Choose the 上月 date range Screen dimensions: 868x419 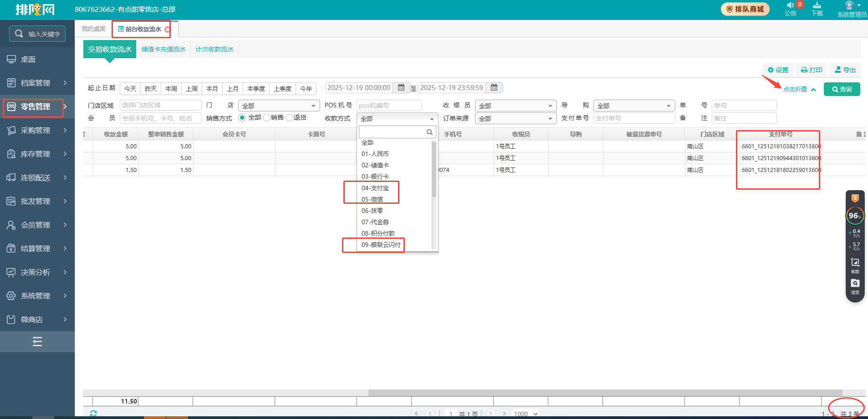pos(233,89)
